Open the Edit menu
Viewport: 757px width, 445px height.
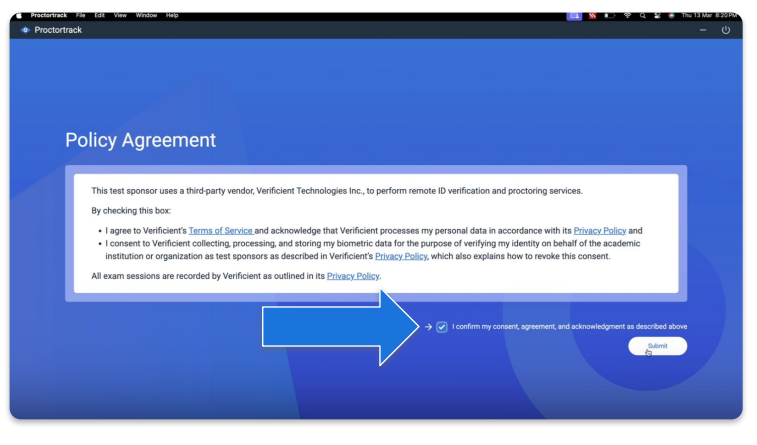99,15
